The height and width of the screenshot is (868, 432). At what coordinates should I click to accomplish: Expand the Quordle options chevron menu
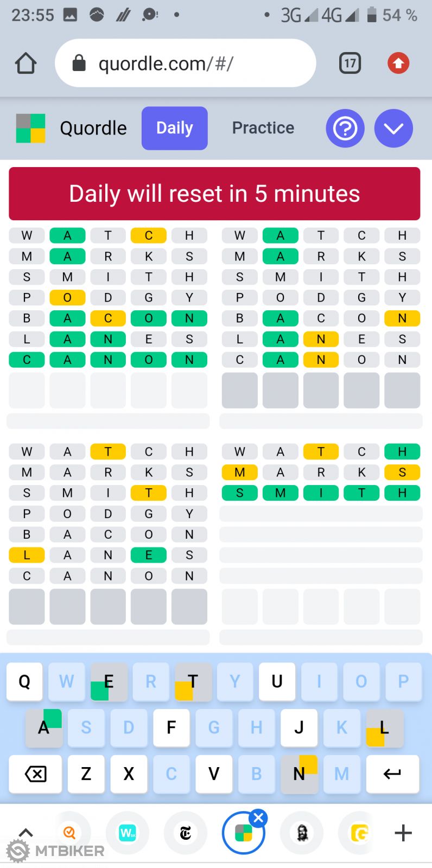(x=393, y=129)
